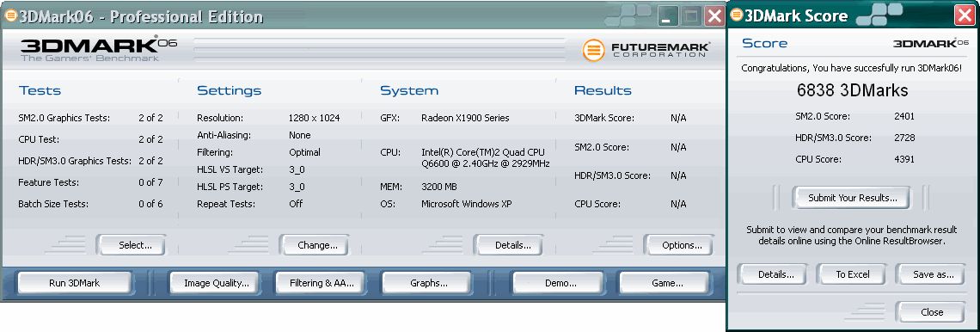
Task: Open the Graphs tool
Action: [429, 283]
